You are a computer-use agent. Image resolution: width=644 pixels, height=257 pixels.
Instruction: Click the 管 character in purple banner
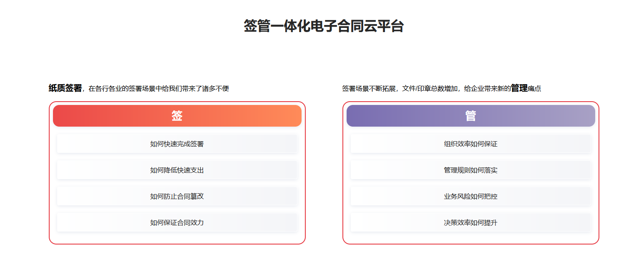(x=471, y=116)
